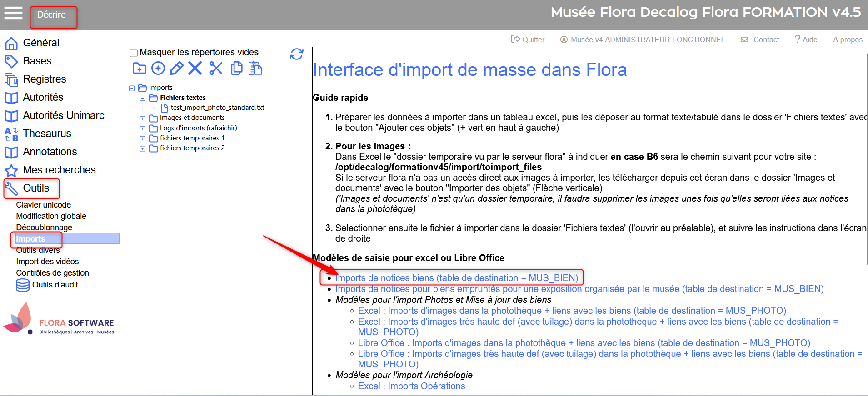Collapse the Fichiers textes folder
The height and width of the screenshot is (396, 868).
coord(142,98)
